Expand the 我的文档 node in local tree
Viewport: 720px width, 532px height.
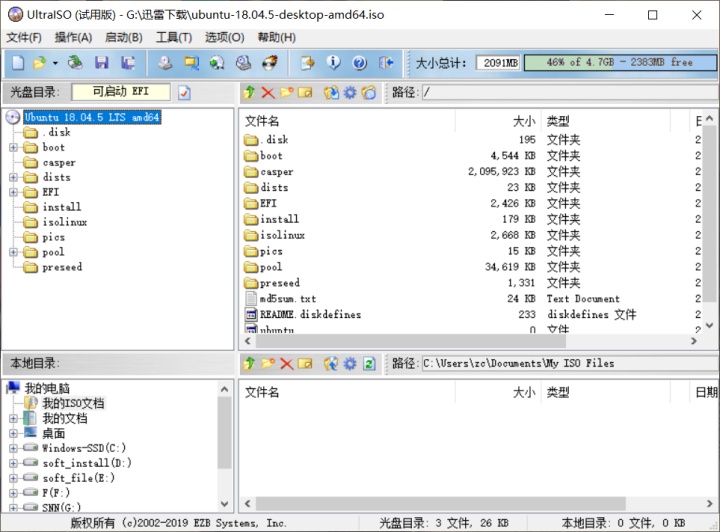point(13,418)
